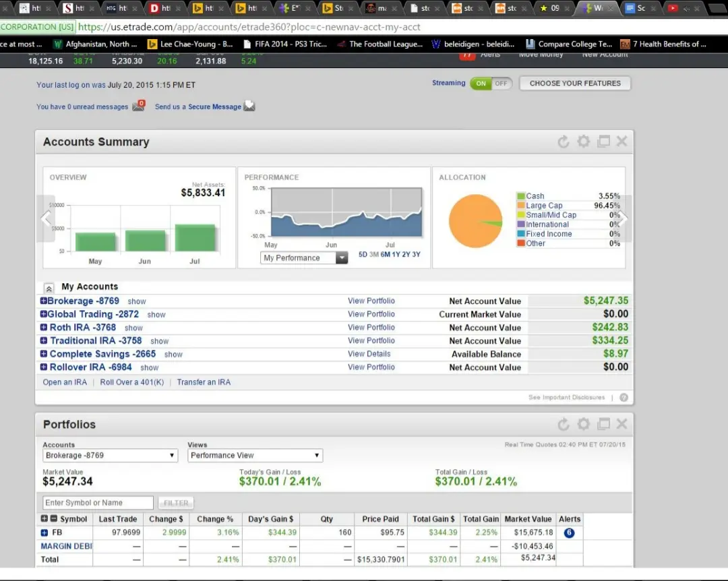Viewport: 728px width, 581px height.
Task: Collapse the My Accounts section
Action: [x=49, y=288]
